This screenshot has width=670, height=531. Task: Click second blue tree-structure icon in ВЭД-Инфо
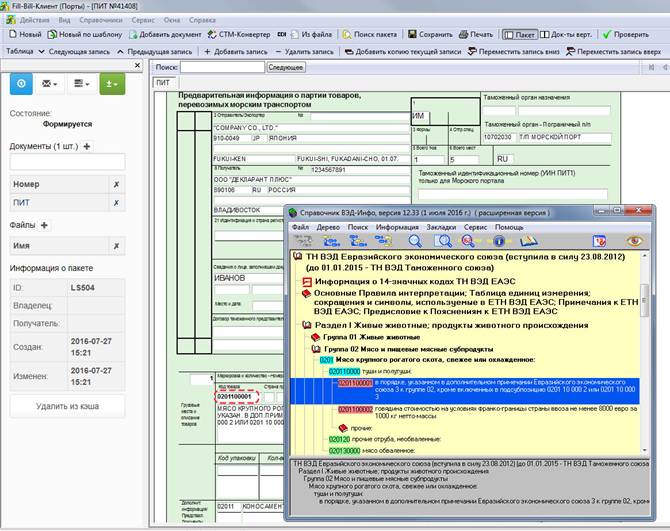[331, 241]
